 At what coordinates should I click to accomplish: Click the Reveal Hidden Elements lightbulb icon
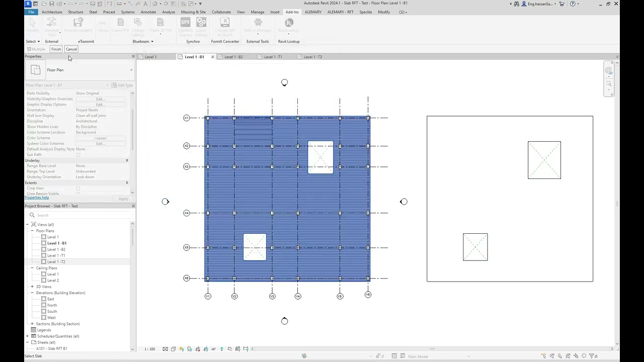coord(221,349)
